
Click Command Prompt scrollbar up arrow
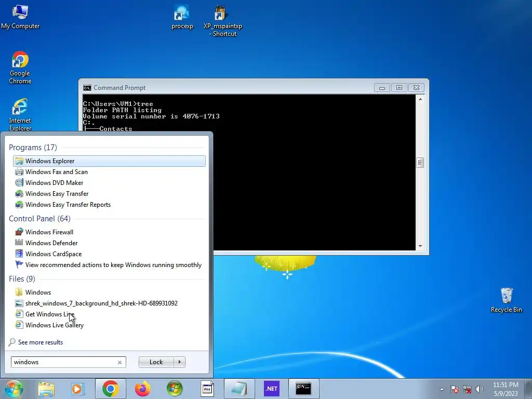click(x=420, y=99)
